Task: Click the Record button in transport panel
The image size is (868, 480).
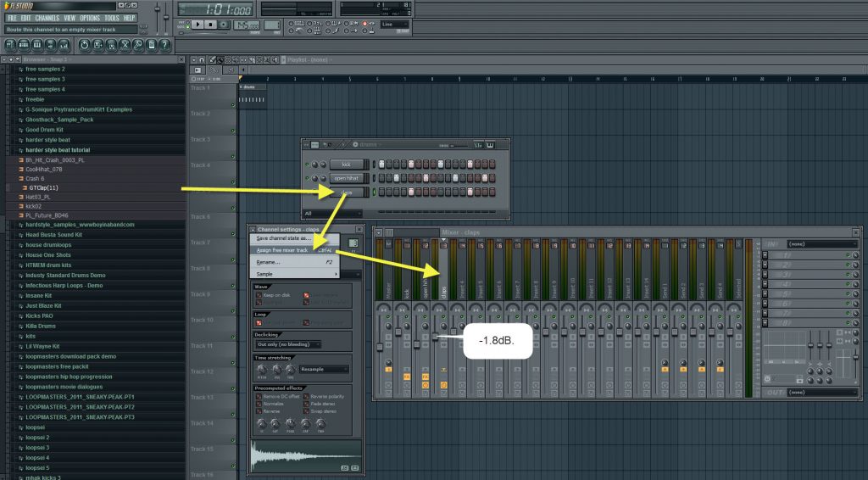Action: click(224, 25)
